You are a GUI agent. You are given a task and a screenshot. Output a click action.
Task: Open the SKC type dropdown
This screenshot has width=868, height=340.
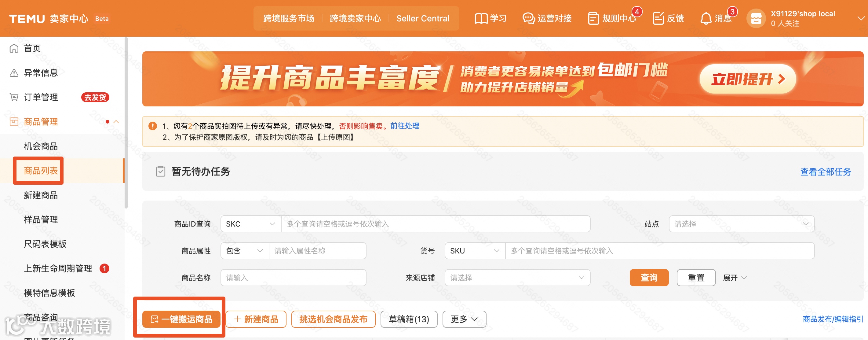[250, 224]
